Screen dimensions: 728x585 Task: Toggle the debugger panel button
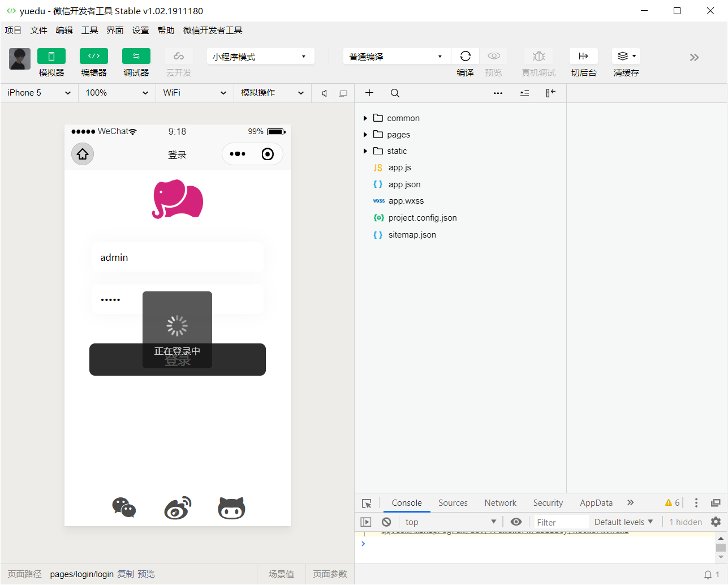(x=136, y=56)
